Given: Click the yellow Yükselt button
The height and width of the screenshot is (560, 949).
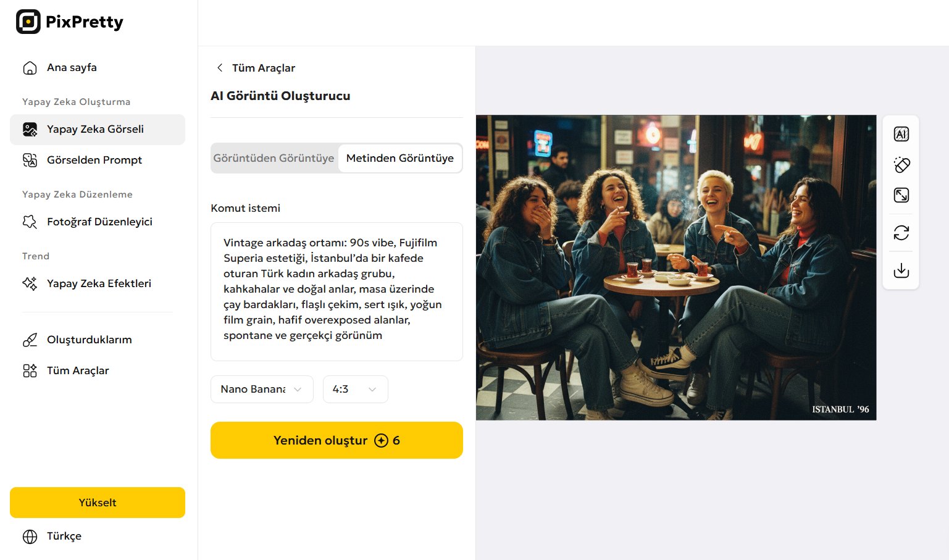Looking at the screenshot, I should point(97,503).
